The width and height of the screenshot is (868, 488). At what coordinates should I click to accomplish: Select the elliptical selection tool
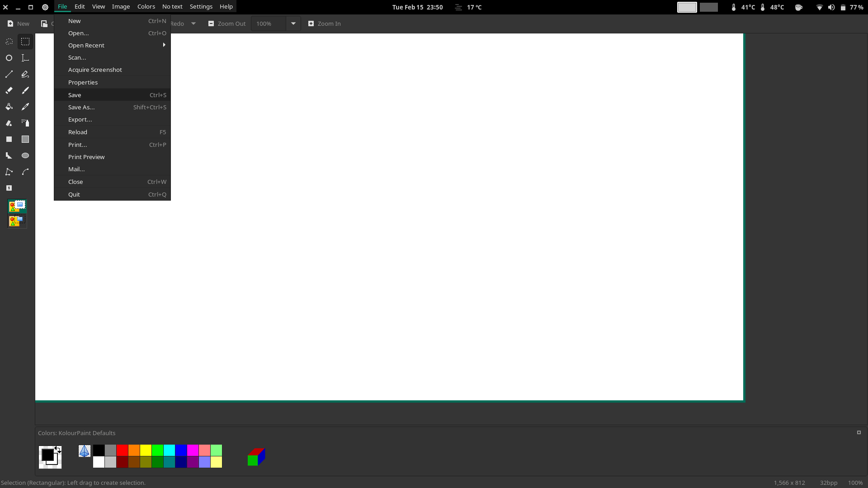pos(9,58)
